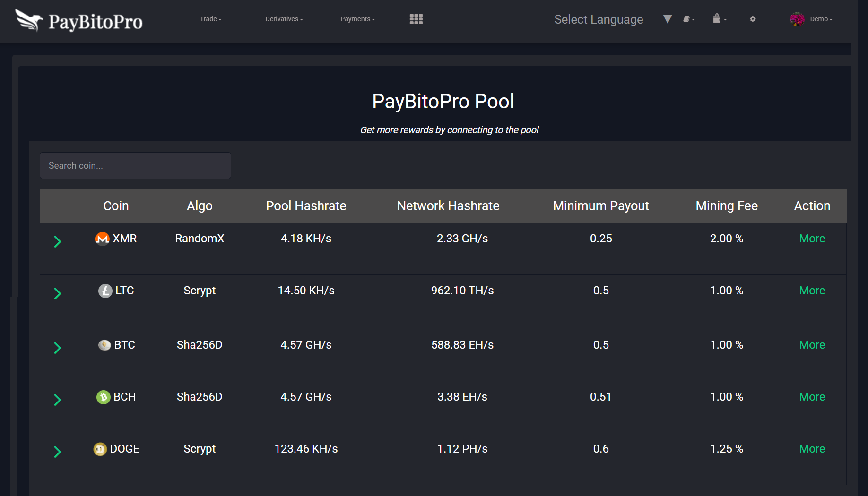868x496 pixels.
Task: Click the language dropdown triangle arrow
Action: 668,19
